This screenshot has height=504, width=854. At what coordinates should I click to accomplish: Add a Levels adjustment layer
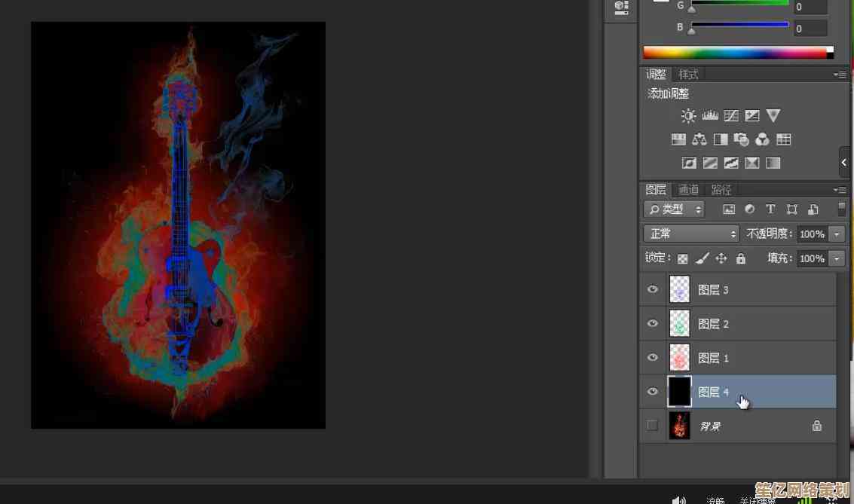tap(710, 116)
